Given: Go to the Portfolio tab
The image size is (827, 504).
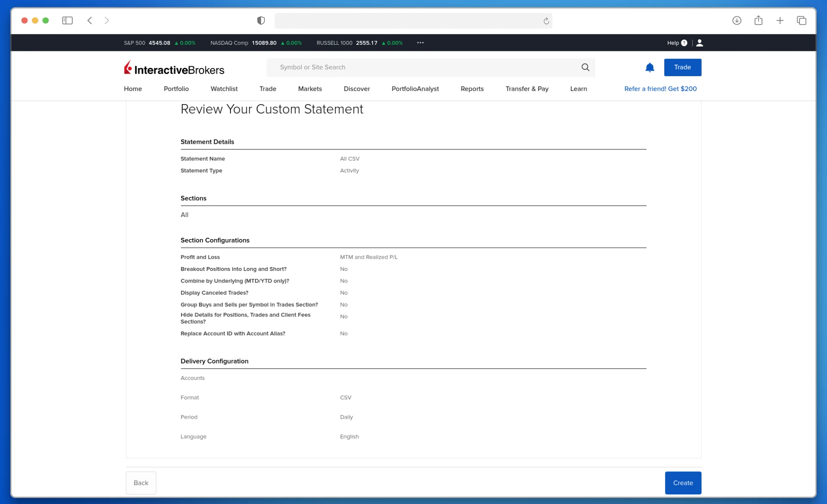Looking at the screenshot, I should [176, 89].
